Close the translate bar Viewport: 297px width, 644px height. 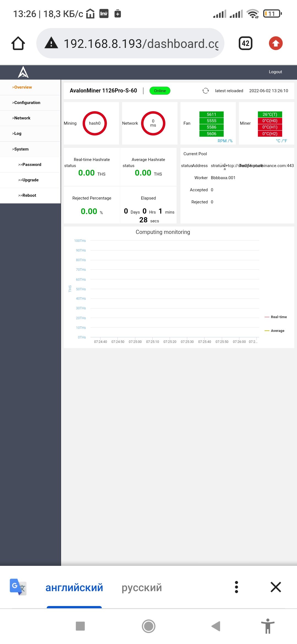pos(276,587)
